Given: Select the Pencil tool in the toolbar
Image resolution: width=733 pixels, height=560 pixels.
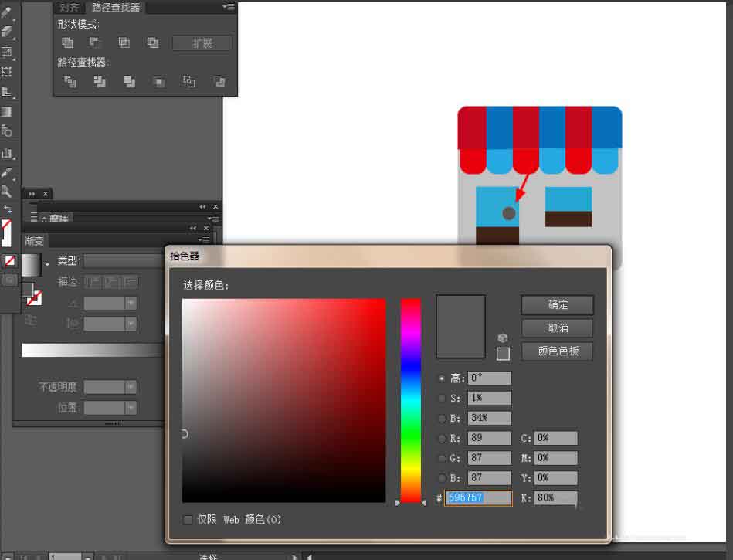Looking at the screenshot, I should tap(6, 12).
